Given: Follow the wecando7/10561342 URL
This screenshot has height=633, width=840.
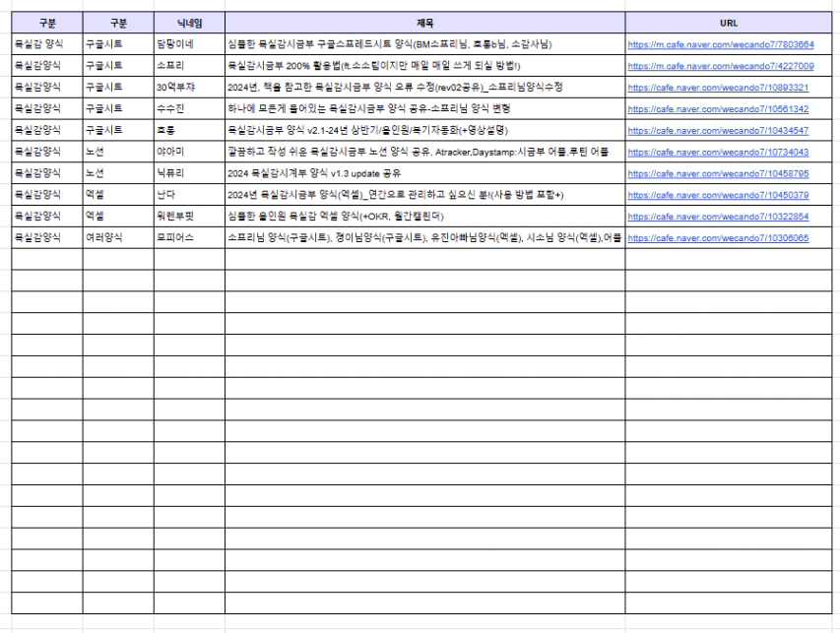Looking at the screenshot, I should [x=718, y=108].
